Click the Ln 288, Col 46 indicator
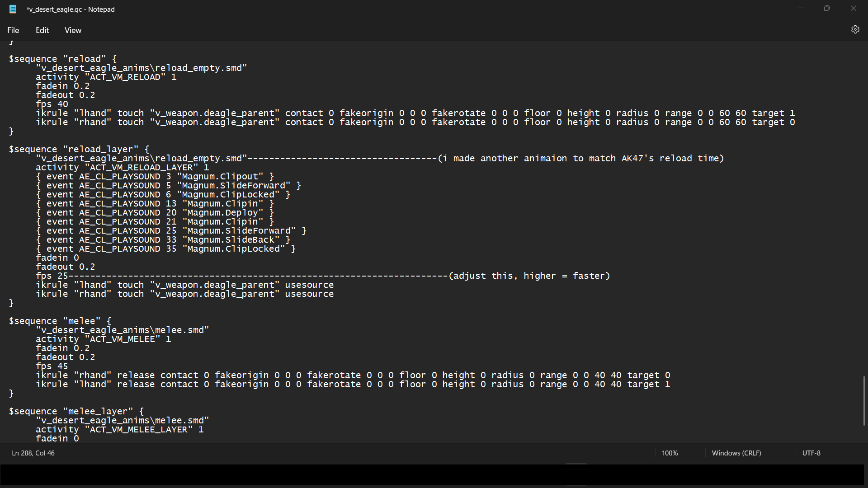868x488 pixels. pos(33,453)
